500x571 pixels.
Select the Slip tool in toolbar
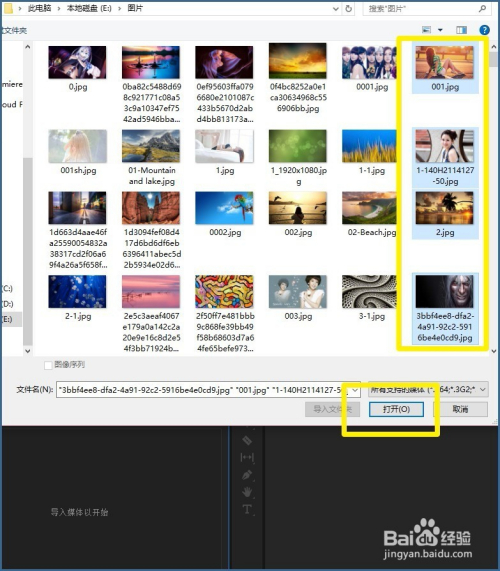point(247,457)
